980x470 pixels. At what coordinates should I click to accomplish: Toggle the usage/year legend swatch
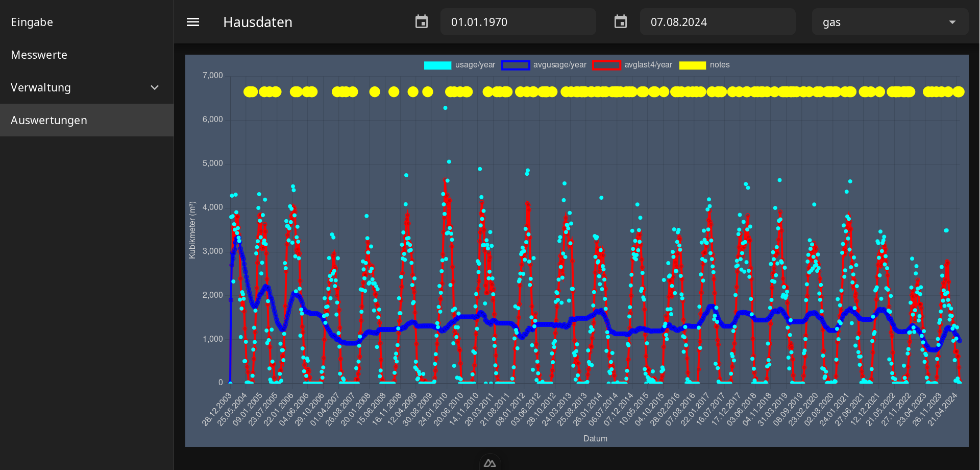pos(437,65)
